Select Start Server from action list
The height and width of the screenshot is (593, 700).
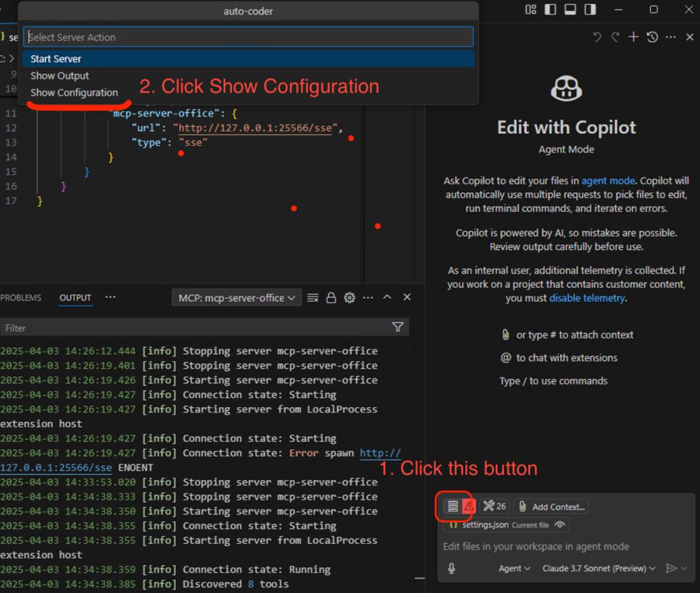coord(55,58)
